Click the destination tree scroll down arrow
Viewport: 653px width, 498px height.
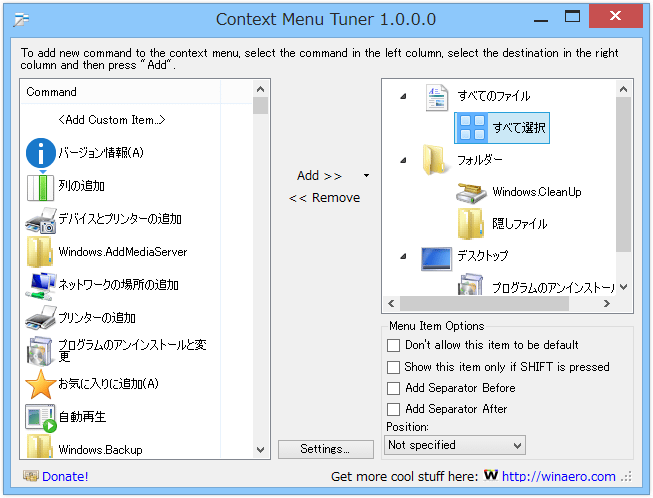(623, 287)
